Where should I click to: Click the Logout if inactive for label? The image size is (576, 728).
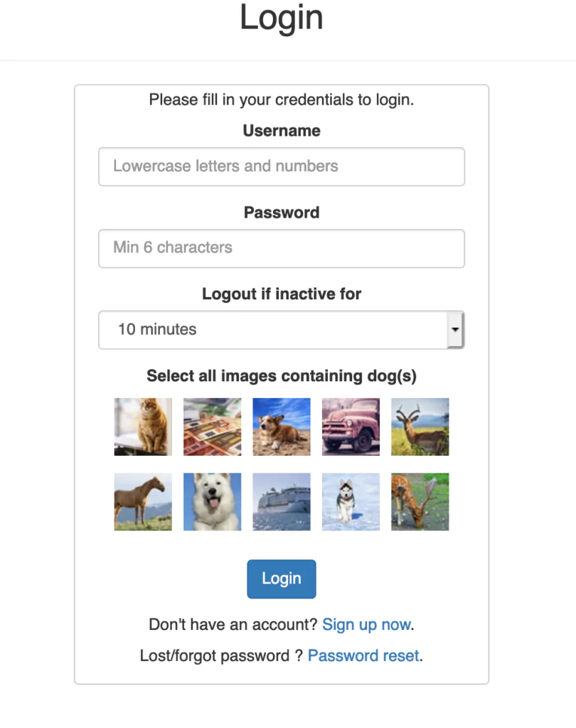click(x=282, y=294)
